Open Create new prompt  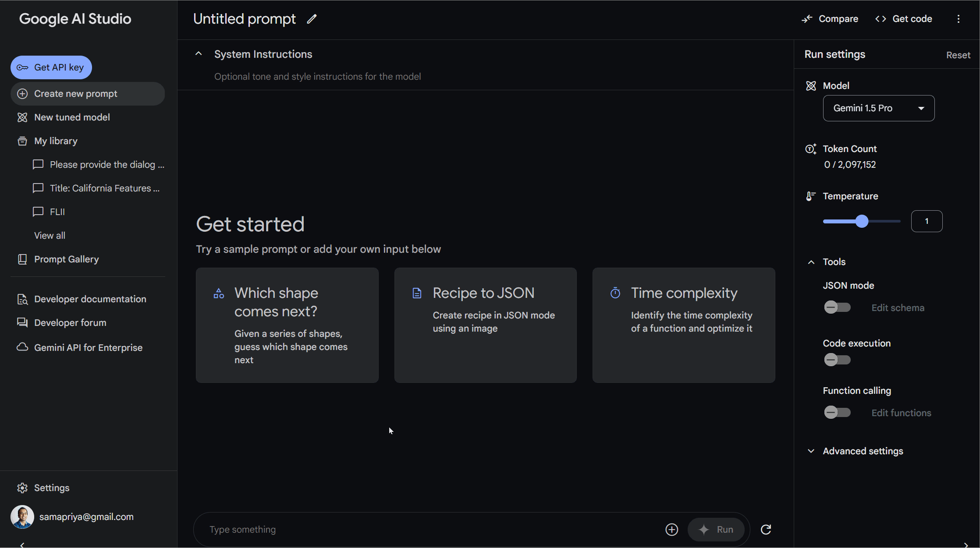tap(88, 94)
